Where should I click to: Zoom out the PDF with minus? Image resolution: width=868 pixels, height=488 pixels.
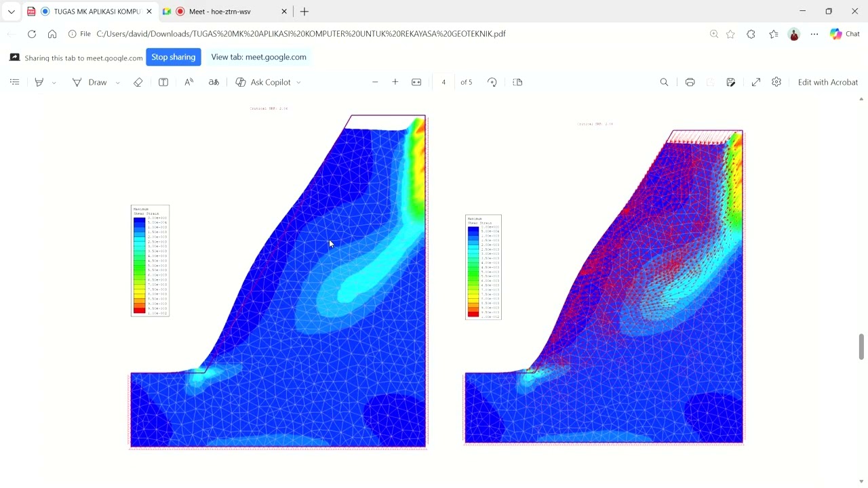point(375,82)
